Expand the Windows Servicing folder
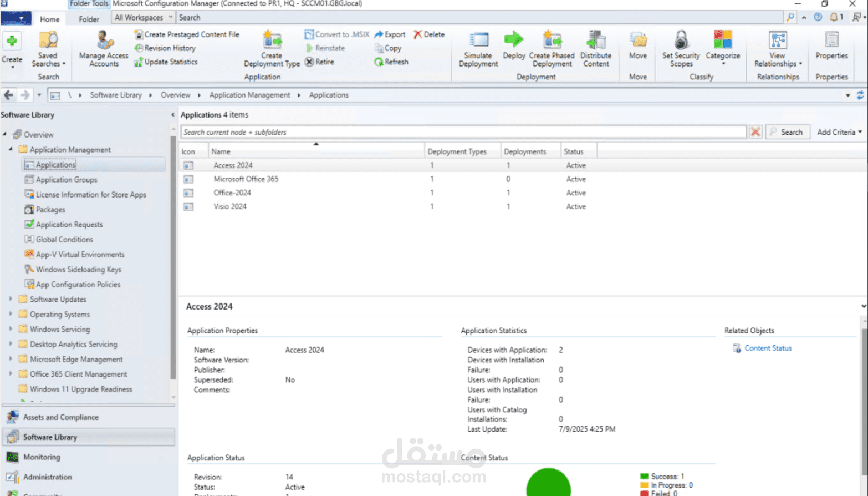Image resolution: width=868 pixels, height=496 pixels. [x=11, y=329]
